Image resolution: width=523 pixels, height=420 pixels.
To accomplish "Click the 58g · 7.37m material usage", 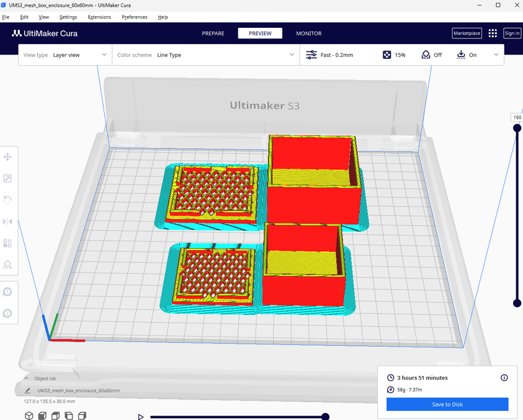I will (x=409, y=390).
